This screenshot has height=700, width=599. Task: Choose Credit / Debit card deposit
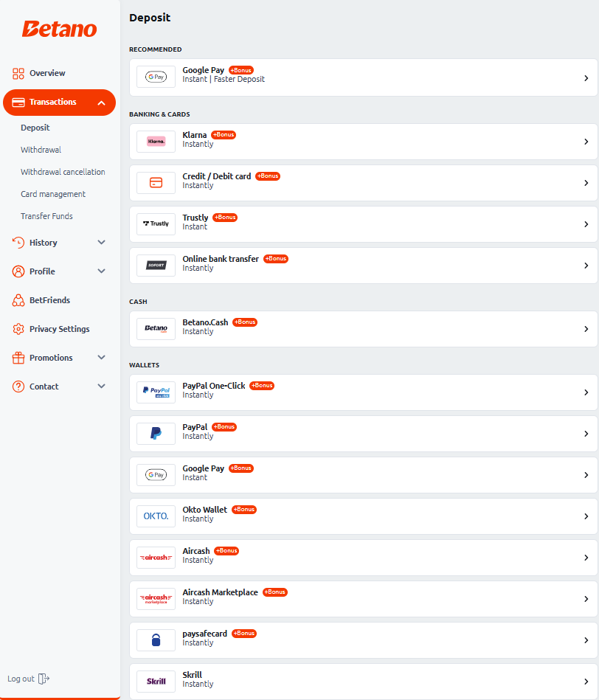[364, 183]
